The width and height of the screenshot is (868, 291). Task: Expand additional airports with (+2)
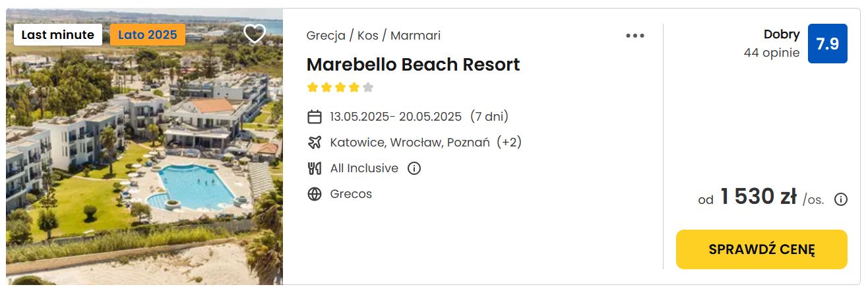[x=509, y=143]
